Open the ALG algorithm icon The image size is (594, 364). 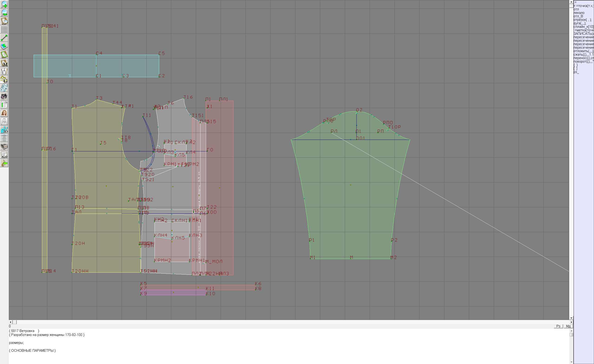click(4, 155)
